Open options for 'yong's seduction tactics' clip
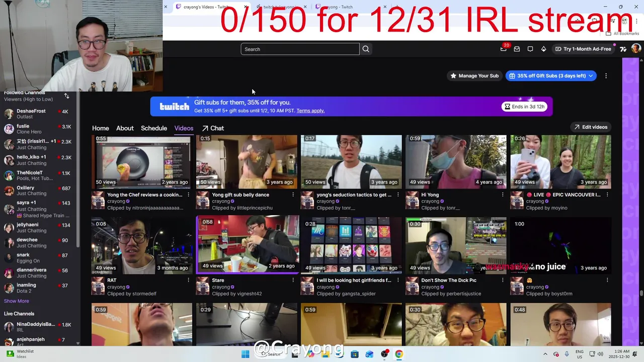 click(398, 195)
